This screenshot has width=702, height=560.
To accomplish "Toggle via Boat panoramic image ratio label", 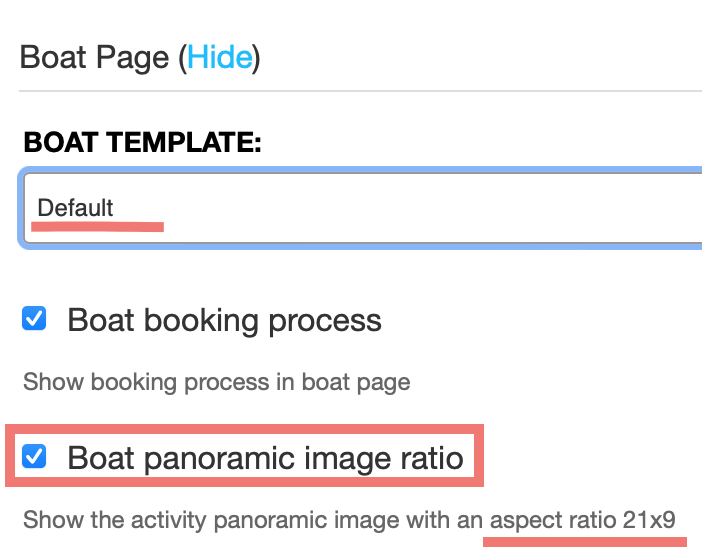I will point(265,458).
